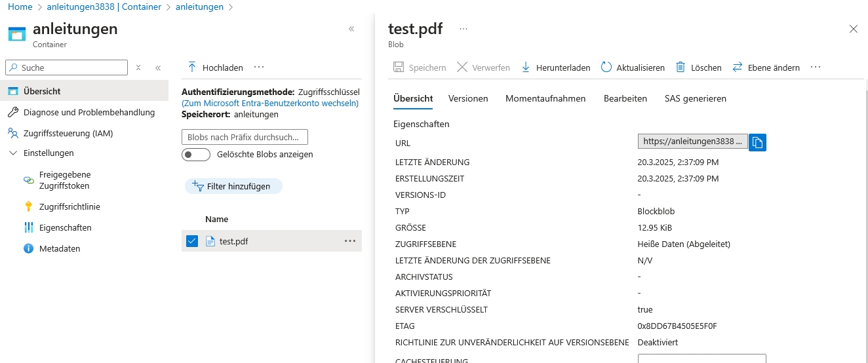Viewport: 868px width, 363px height.
Task: Click the Hochladen upload icon
Action: point(192,67)
